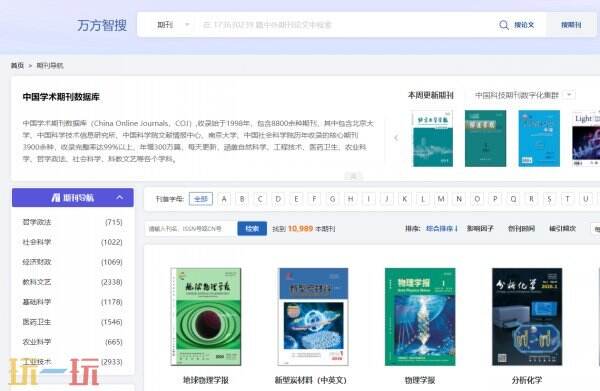Screen dimensions: 600x391
Task: Open the 期刊 search type dropdown
Action: tap(173, 25)
